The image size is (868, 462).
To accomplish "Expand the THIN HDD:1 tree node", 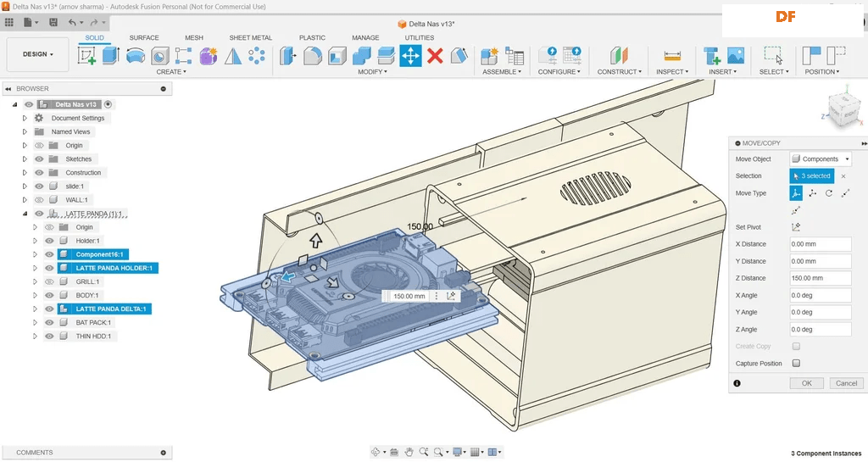I will click(x=35, y=336).
